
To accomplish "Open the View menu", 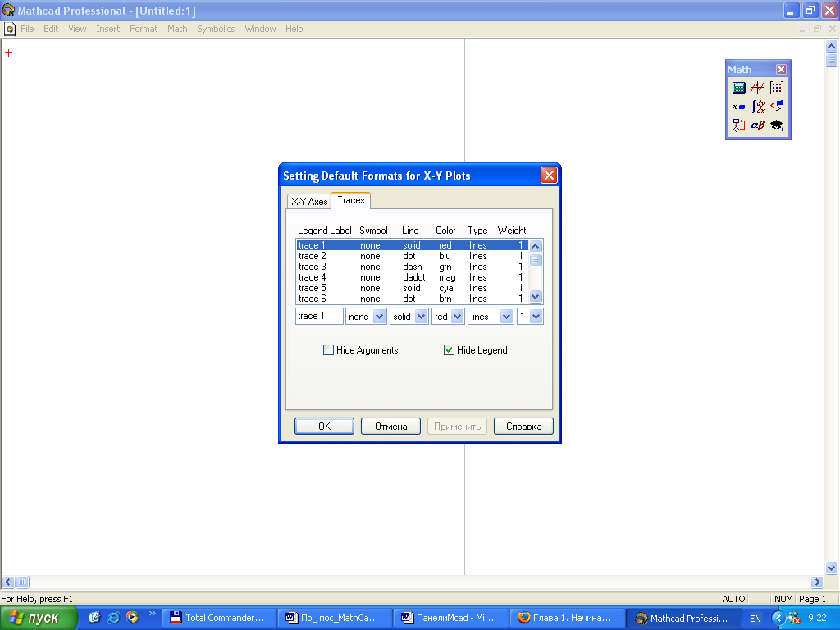I will [77, 29].
